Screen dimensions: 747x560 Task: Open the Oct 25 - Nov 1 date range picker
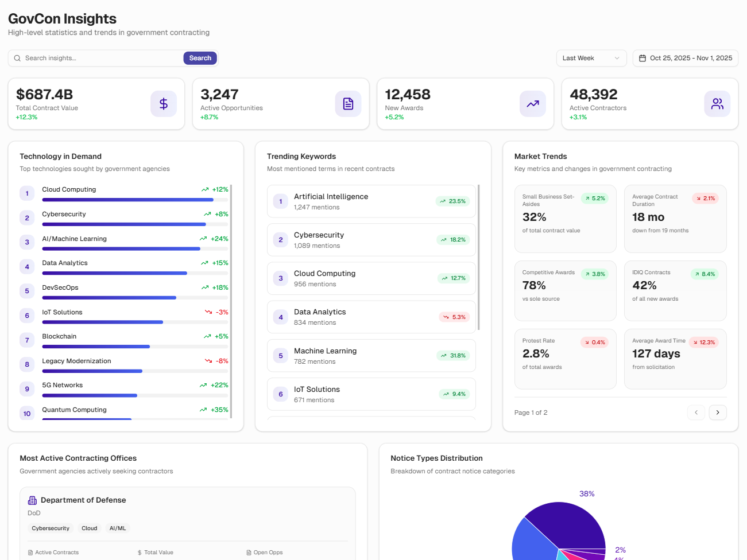pos(686,58)
